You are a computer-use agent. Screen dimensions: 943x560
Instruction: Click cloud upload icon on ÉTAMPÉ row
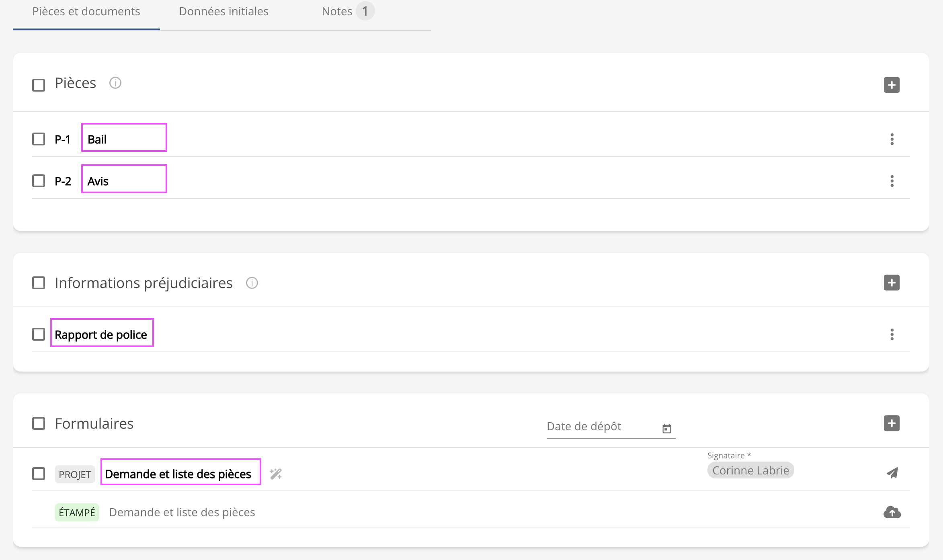892,512
